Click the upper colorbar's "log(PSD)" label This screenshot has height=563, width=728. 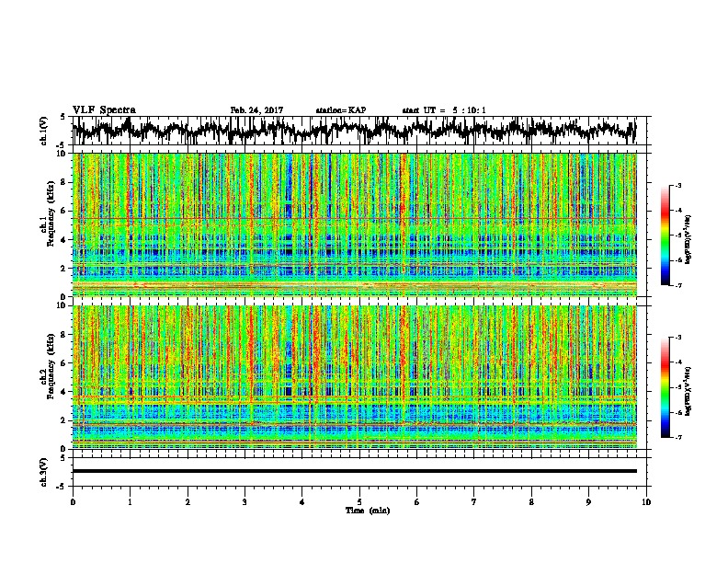pyautogui.click(x=688, y=239)
